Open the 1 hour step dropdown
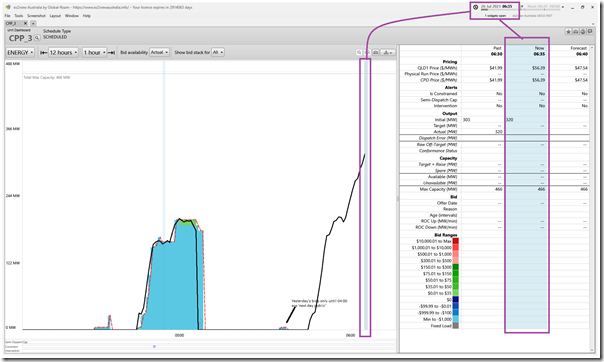Image resolution: width=604 pixels, height=362 pixels. (94, 52)
